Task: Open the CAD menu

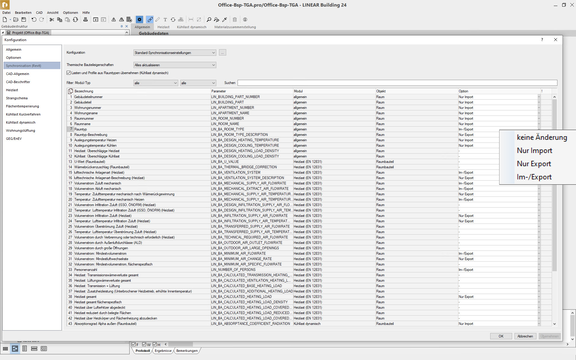Action: tap(39, 12)
